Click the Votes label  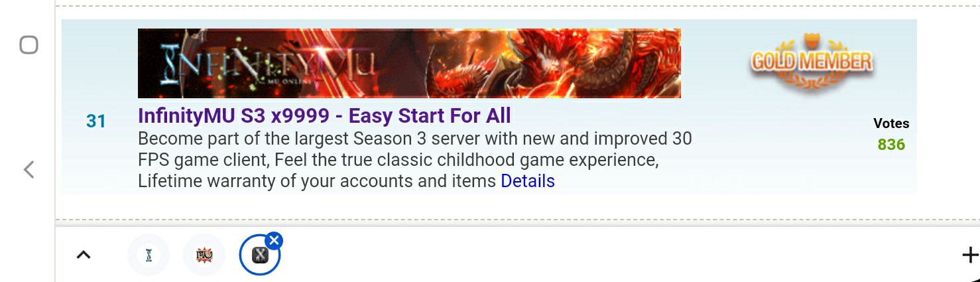pyautogui.click(x=891, y=123)
